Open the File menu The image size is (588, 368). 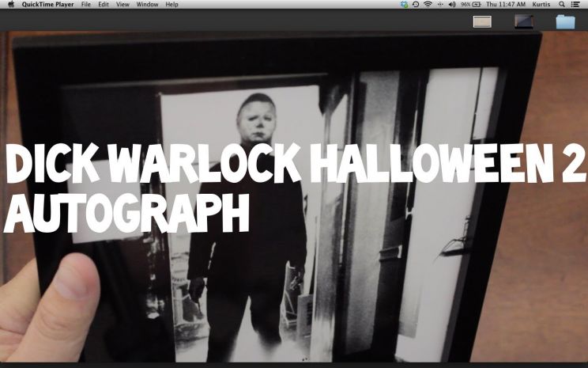click(x=86, y=5)
